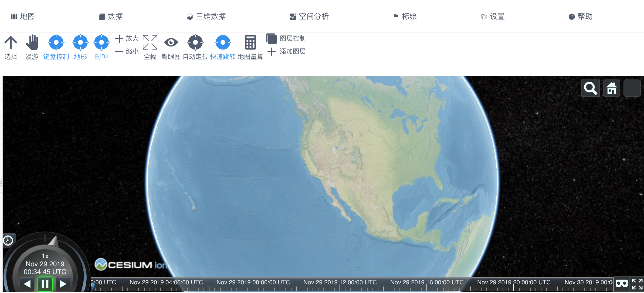Open the 地图量算 calculator tool
This screenshot has width=644, height=293.
tap(250, 43)
